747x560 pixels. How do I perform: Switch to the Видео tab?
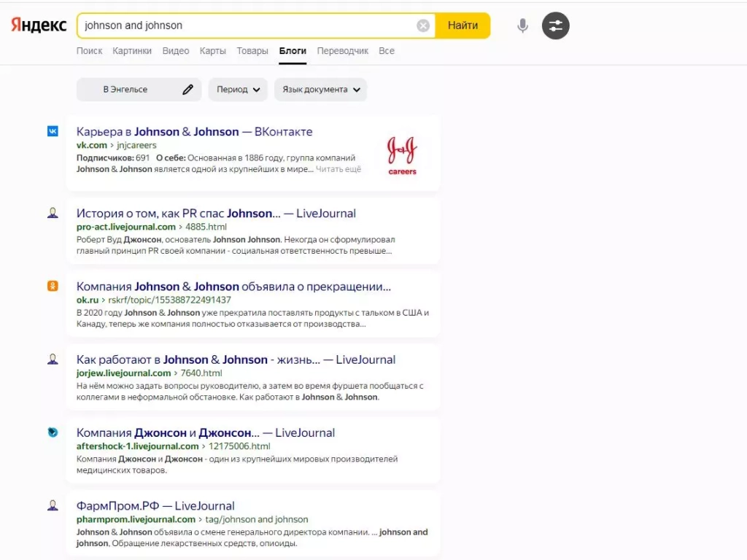(176, 51)
